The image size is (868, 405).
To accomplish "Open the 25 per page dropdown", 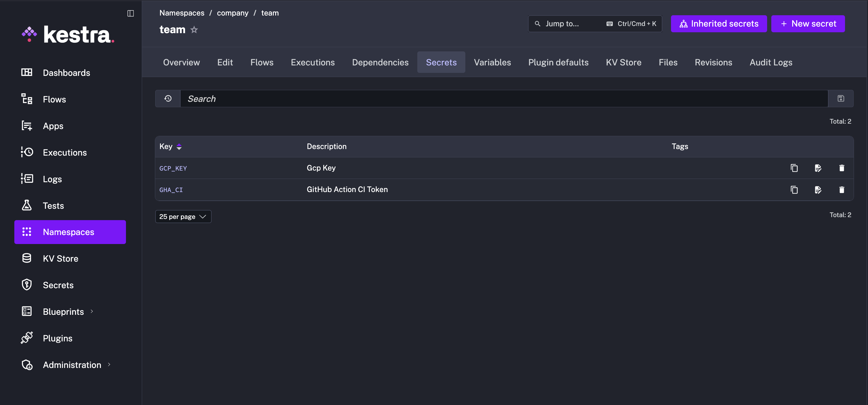I will [183, 217].
